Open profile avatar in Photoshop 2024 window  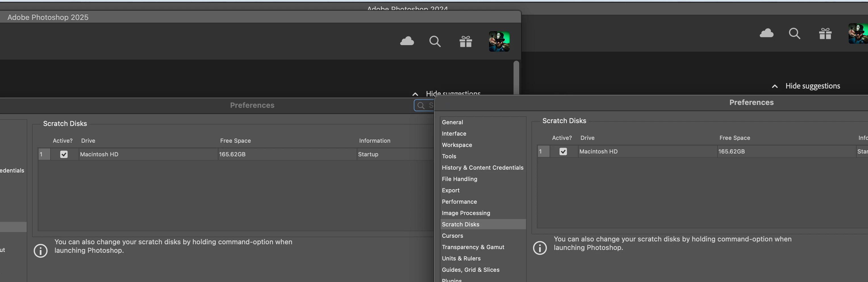858,33
